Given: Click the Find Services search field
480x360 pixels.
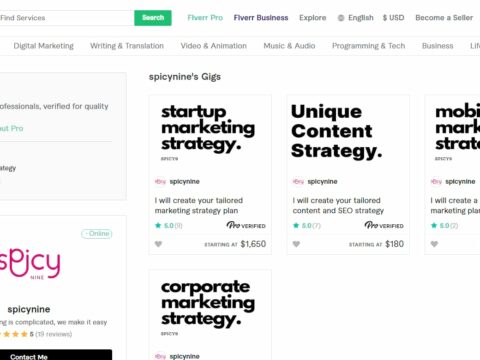Looking at the screenshot, I should pos(67,18).
